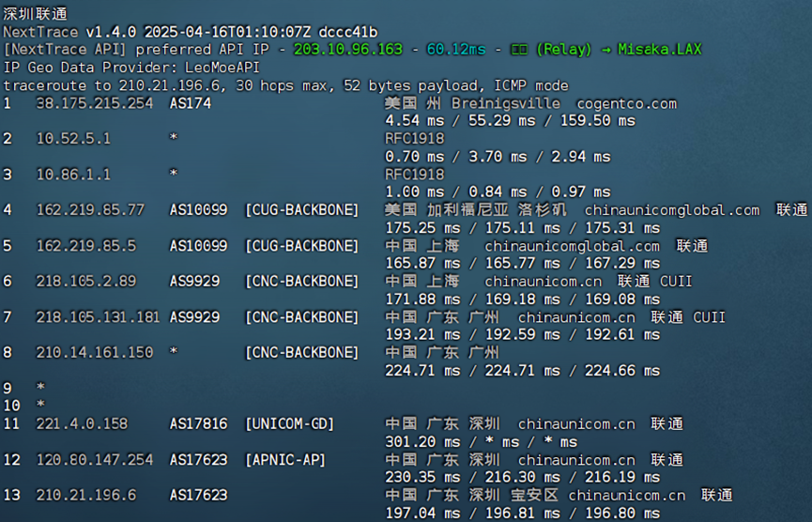Select the NextTrace v1.4.0 version text
The width and height of the screenshot is (812, 522).
point(69,32)
